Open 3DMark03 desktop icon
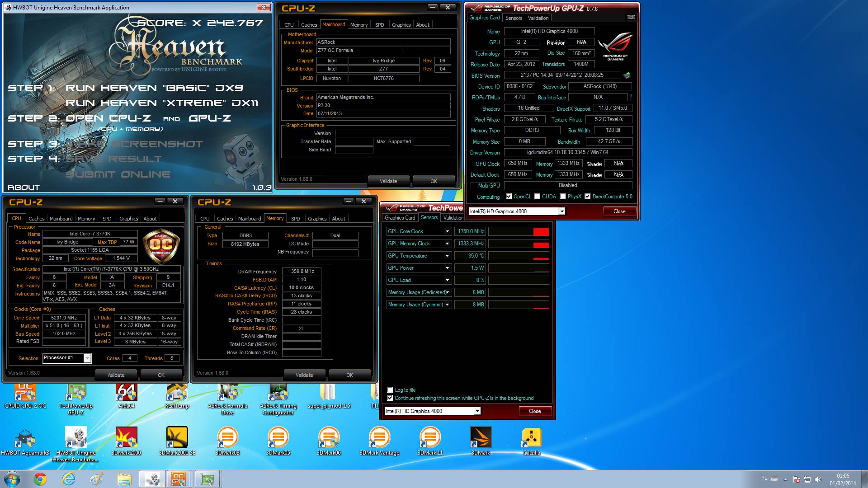This screenshot has width=868, height=488. pos(227,441)
